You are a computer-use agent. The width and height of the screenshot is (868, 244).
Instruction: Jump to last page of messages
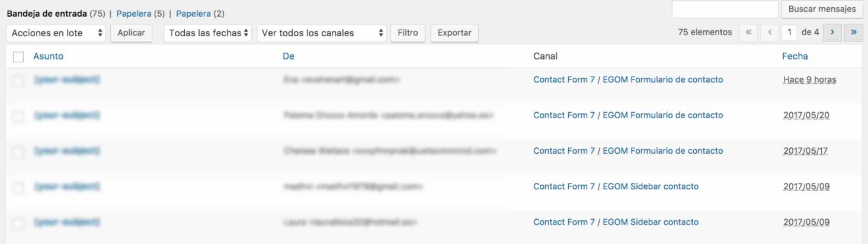point(853,33)
